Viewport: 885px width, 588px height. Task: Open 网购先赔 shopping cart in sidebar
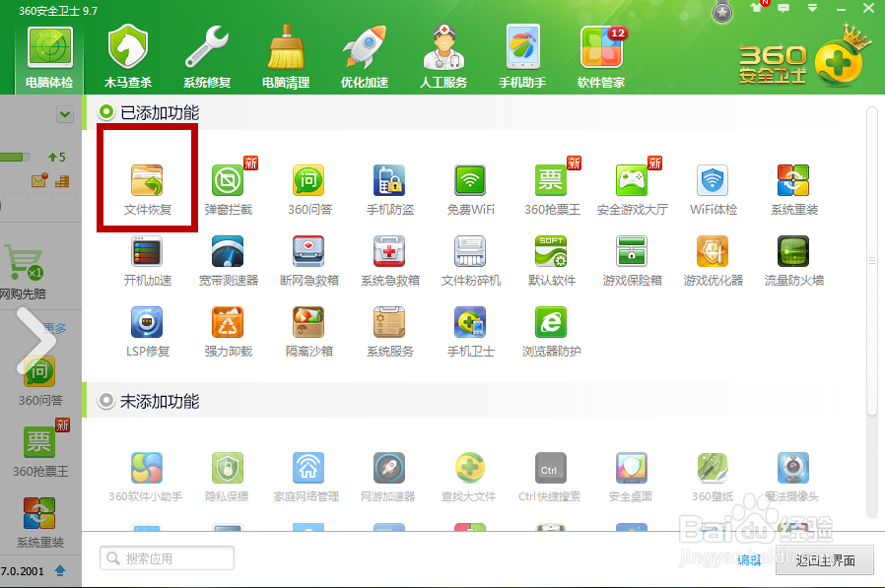click(23, 271)
